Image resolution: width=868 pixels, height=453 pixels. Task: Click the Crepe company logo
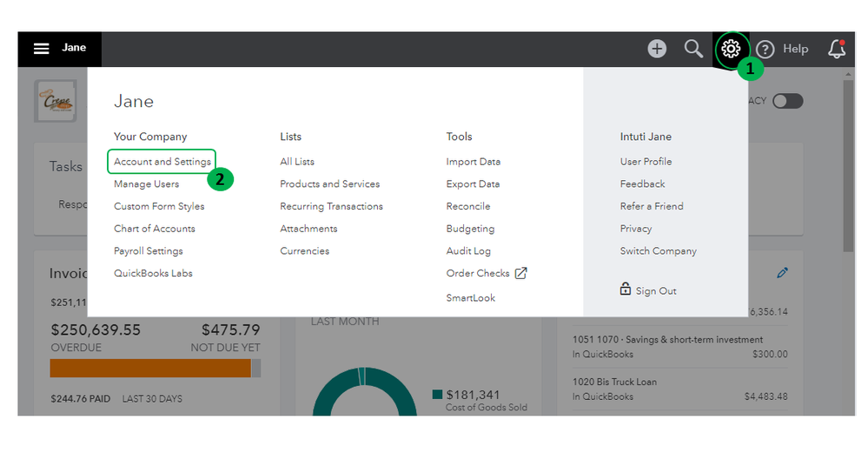point(56,101)
